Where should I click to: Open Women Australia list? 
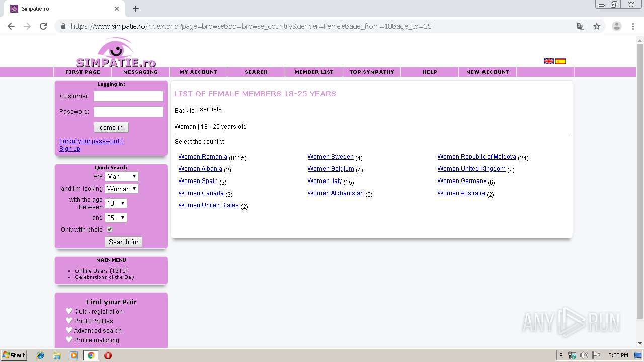(x=461, y=193)
